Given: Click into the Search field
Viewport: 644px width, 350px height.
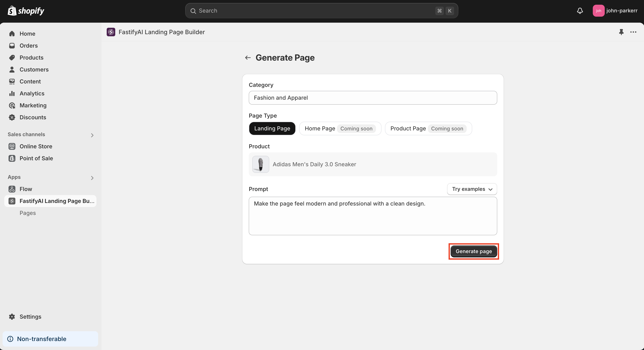Looking at the screenshot, I should click(322, 11).
